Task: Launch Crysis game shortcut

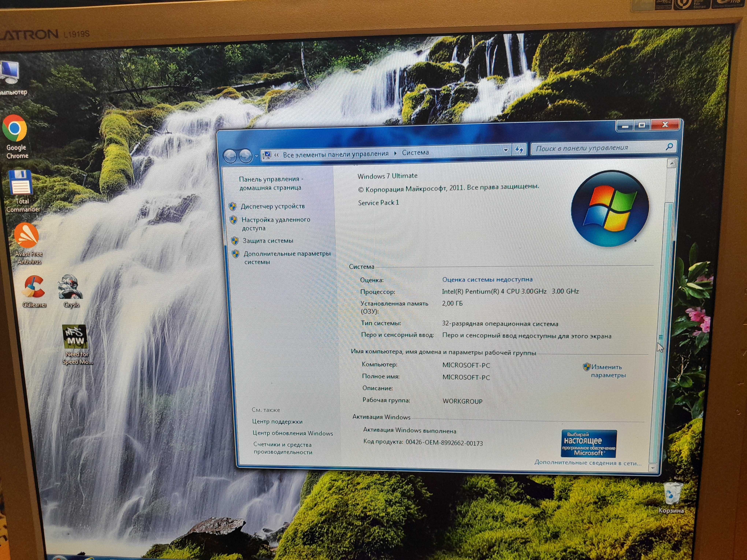Action: tap(70, 291)
